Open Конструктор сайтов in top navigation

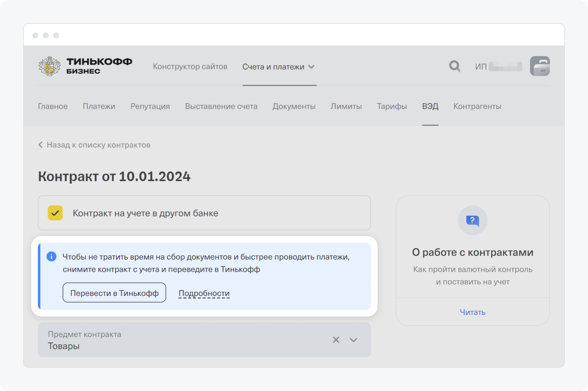190,66
